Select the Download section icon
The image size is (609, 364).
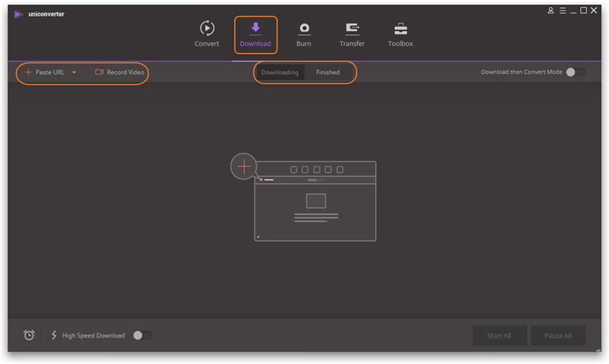click(x=255, y=28)
